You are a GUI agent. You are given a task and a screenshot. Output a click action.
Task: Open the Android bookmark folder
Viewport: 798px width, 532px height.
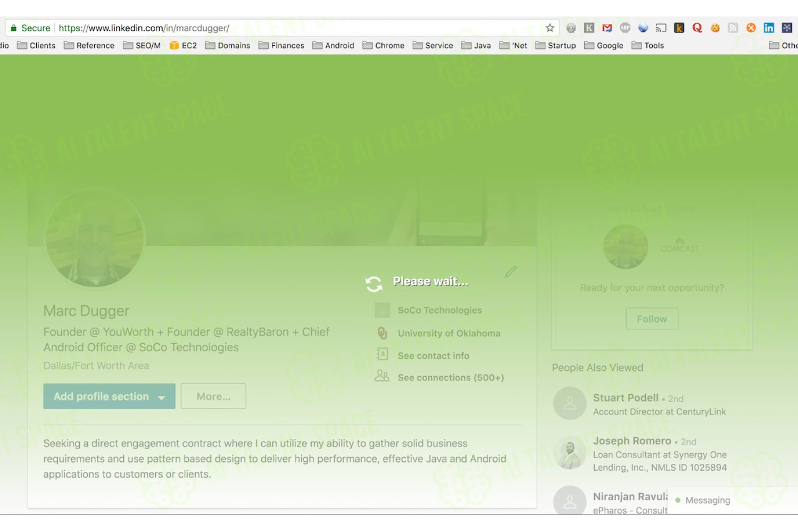(333, 45)
